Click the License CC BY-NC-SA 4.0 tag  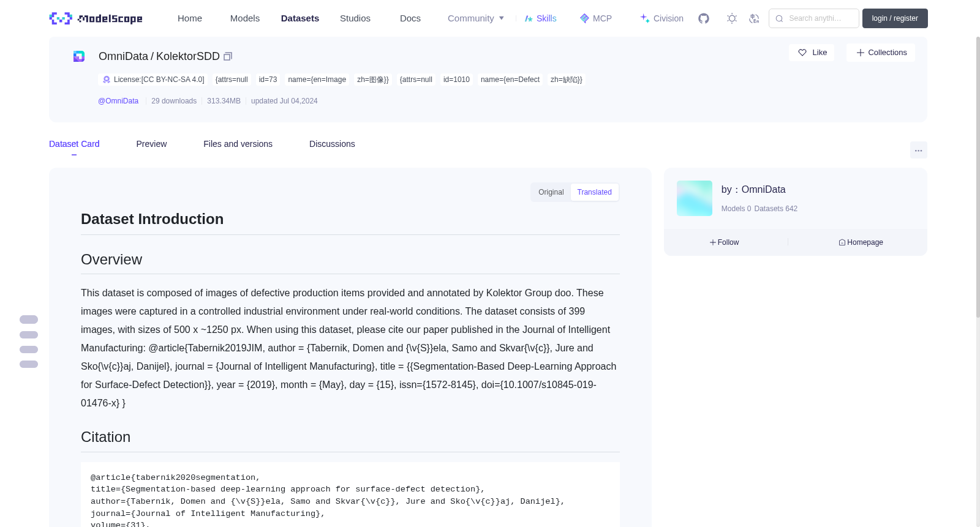click(x=153, y=80)
